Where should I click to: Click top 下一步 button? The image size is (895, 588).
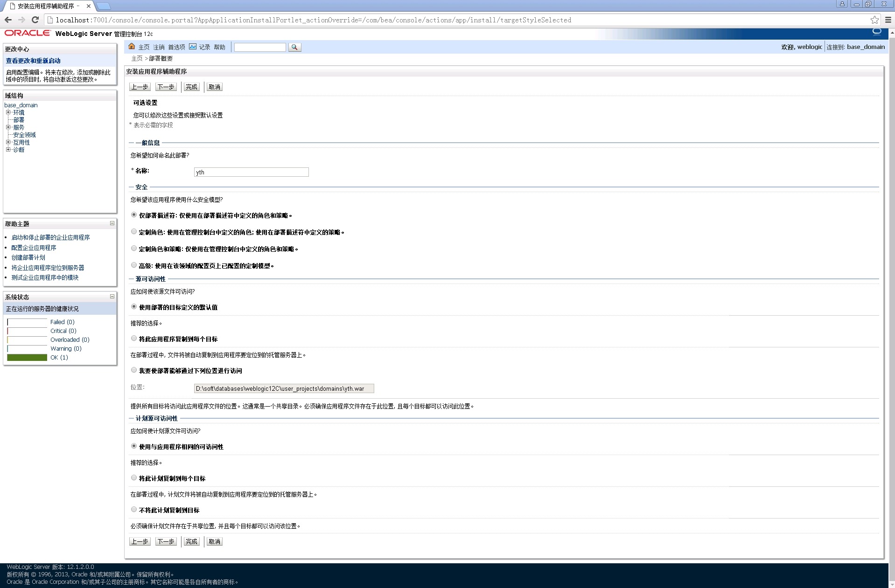pyautogui.click(x=166, y=87)
